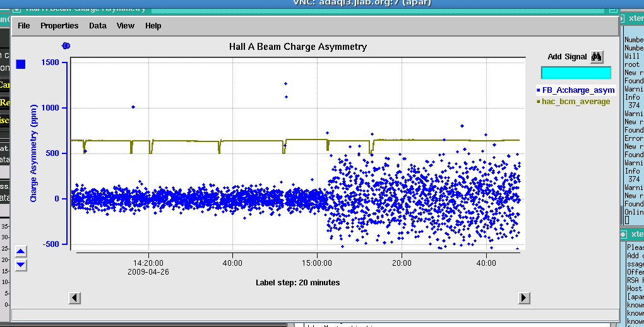Screen dimensions: 644x327
Task: Click the 14:20:00 time axis label
Action: (x=148, y=263)
